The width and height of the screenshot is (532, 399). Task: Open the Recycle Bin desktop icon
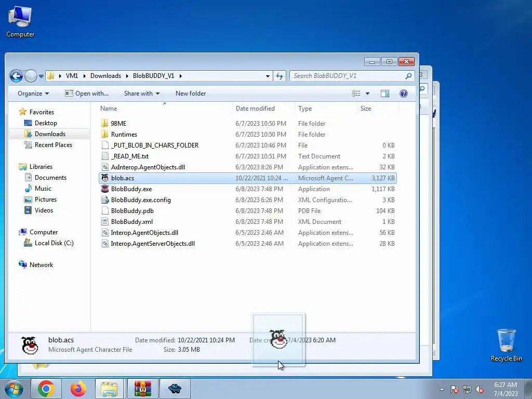[506, 345]
